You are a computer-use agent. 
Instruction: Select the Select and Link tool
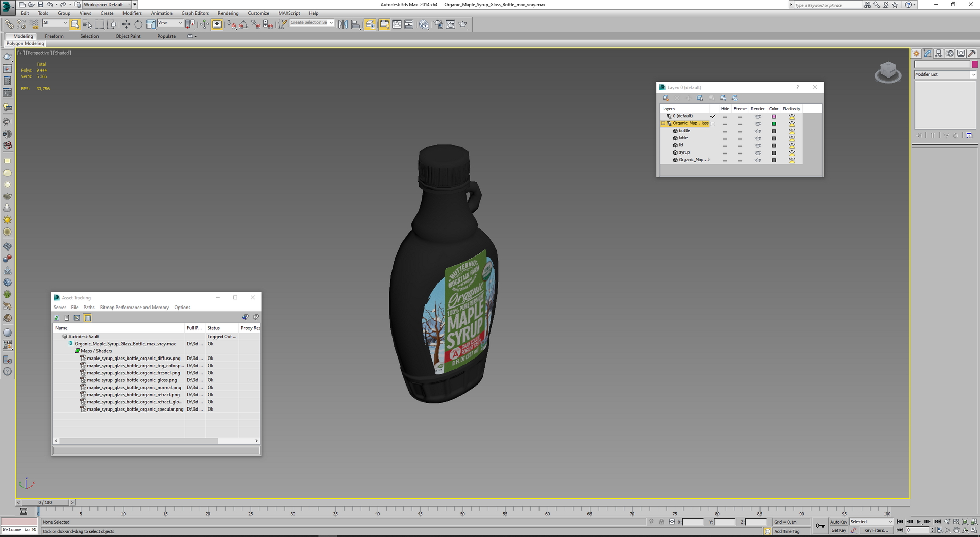point(9,24)
